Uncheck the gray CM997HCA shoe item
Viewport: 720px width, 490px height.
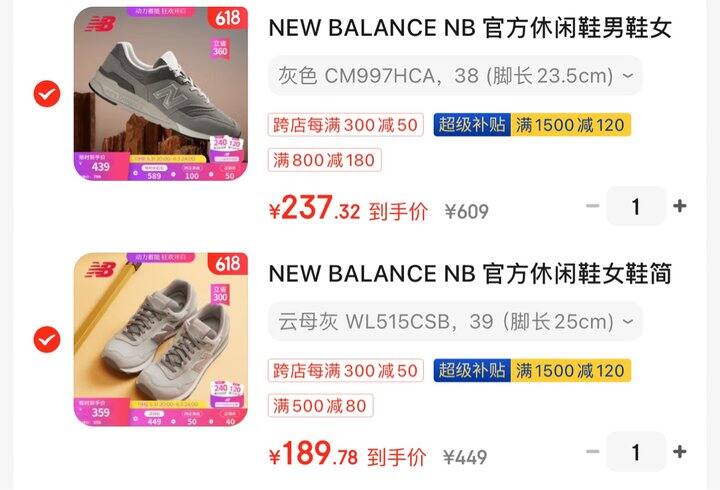pyautogui.click(x=47, y=94)
